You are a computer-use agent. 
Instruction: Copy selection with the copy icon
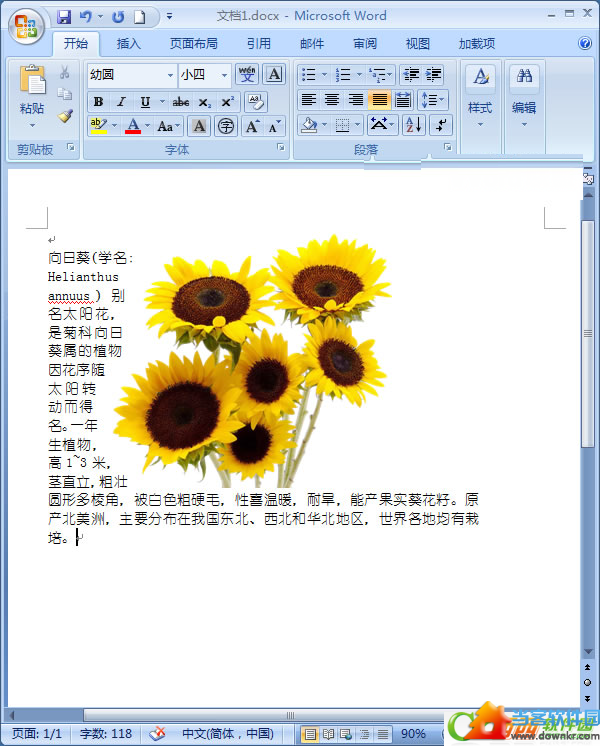tap(65, 94)
